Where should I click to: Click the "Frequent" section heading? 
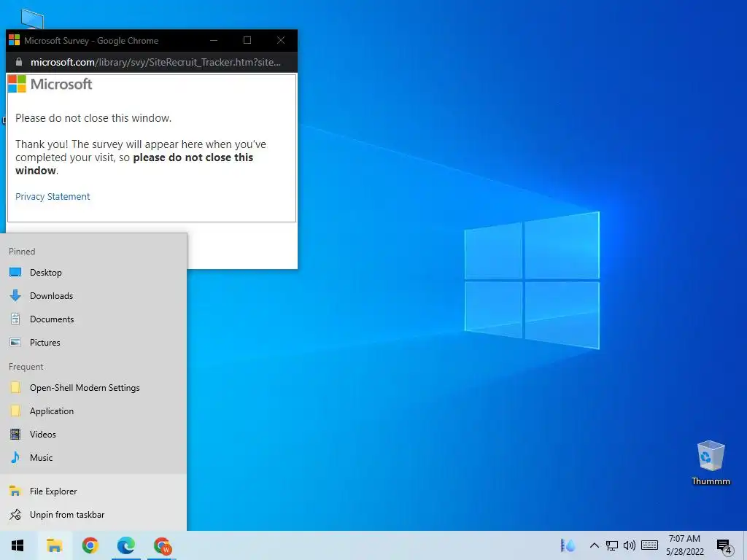[26, 367]
